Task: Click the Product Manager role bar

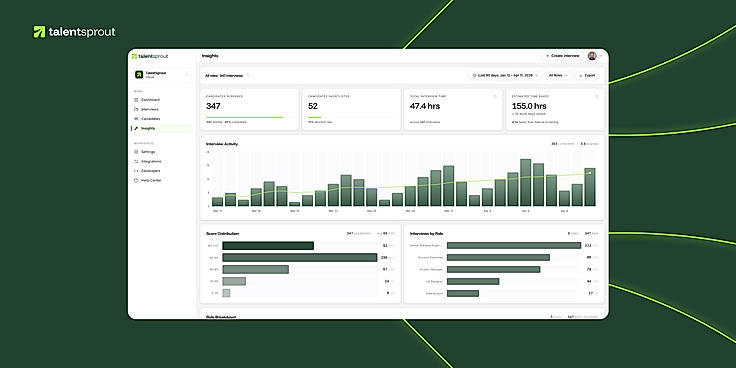Action: (x=493, y=269)
